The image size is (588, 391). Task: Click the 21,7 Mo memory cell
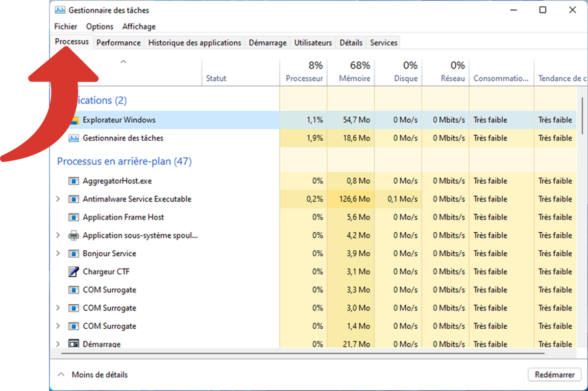click(351, 344)
